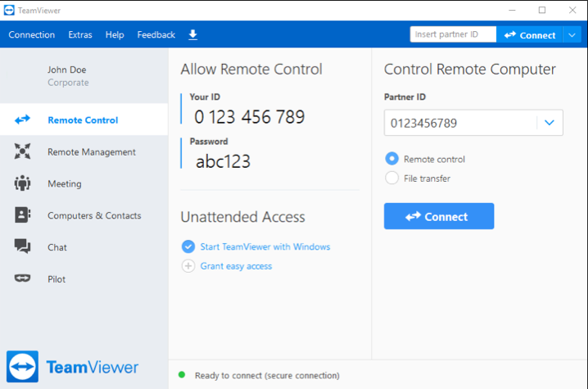This screenshot has height=389, width=588.
Task: Click the Pilot AR glasses icon
Action: [x=22, y=278]
